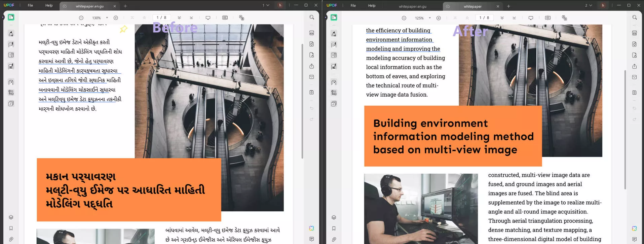
Task: Start slideshow presentation in left window
Action: pyautogui.click(x=208, y=18)
